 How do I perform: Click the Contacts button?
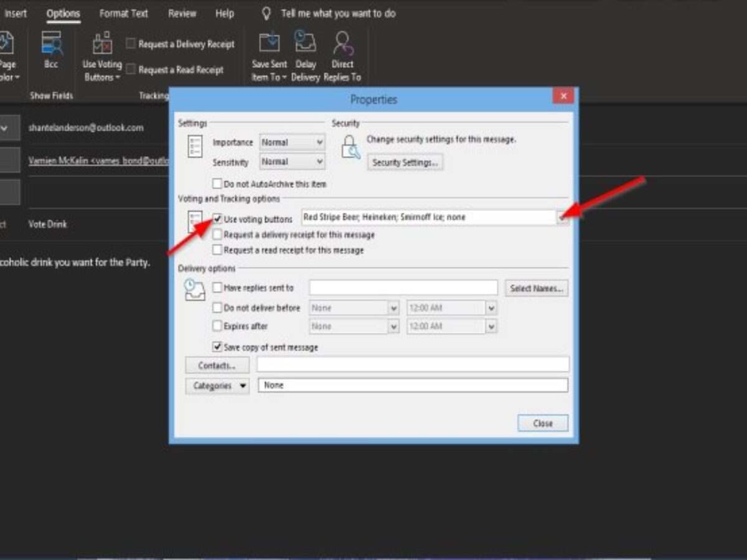pyautogui.click(x=217, y=365)
